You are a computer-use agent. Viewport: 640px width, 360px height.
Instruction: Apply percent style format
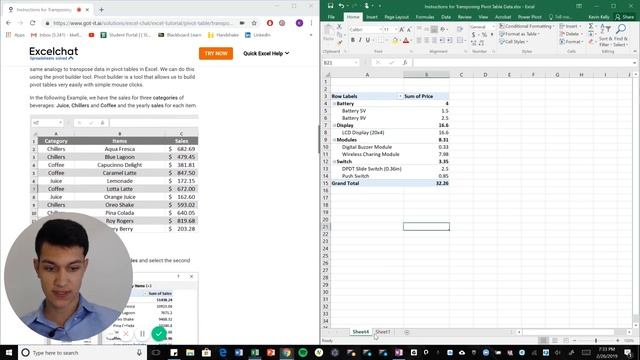[x=484, y=35]
